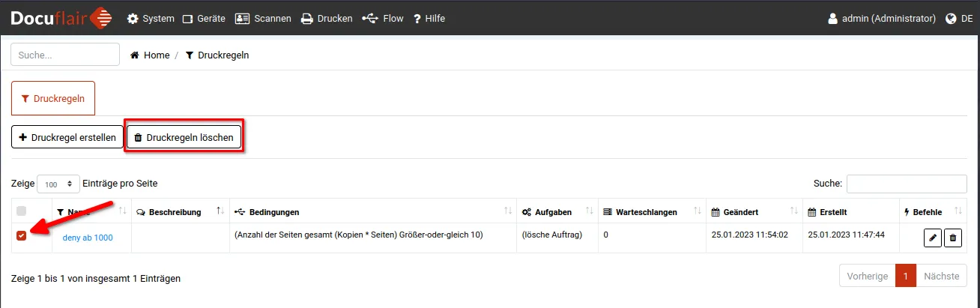Toggle the select-all header checkbox
The image size is (980, 308).
pos(21,211)
